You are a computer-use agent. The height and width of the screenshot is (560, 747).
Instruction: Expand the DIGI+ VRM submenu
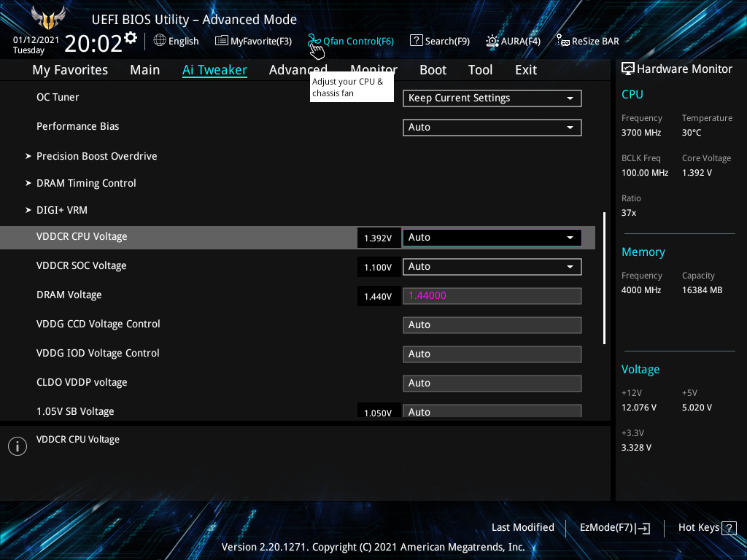tap(61, 210)
